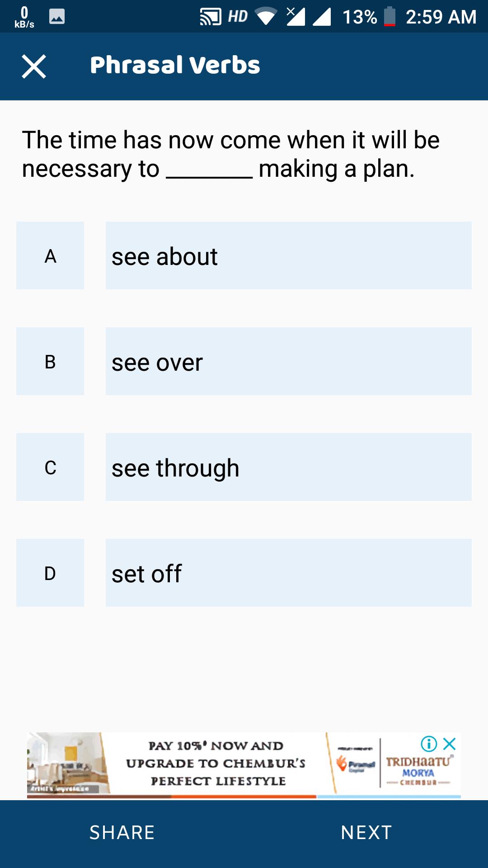Choose the answer 'see through'
Image resolution: width=488 pixels, height=868 pixels.
click(288, 467)
